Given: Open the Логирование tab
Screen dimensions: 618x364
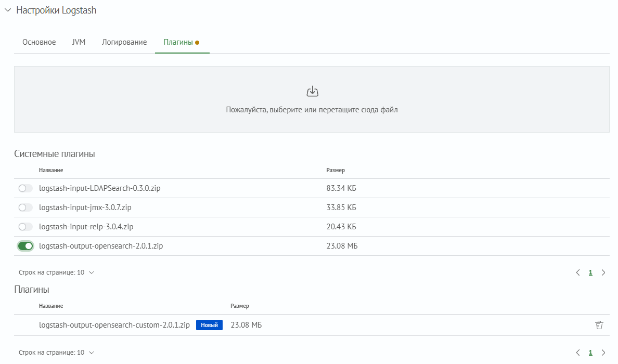Looking at the screenshot, I should [x=124, y=42].
